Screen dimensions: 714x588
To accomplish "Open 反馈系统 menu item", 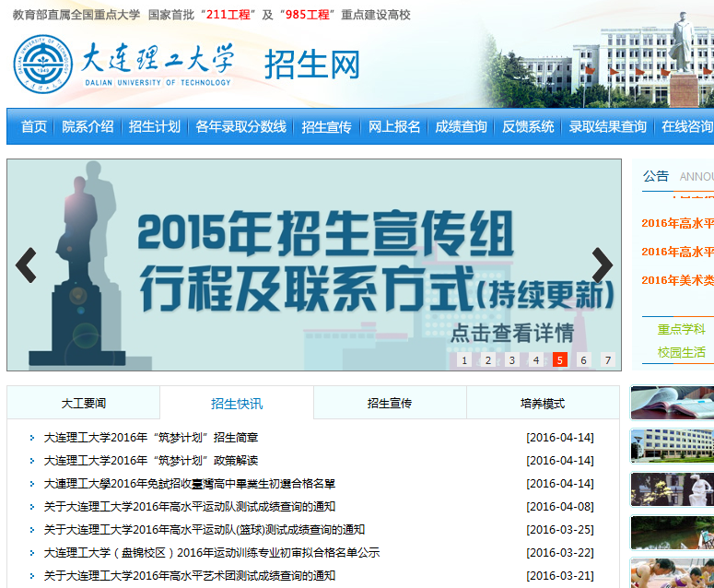I will pyautogui.click(x=528, y=126).
